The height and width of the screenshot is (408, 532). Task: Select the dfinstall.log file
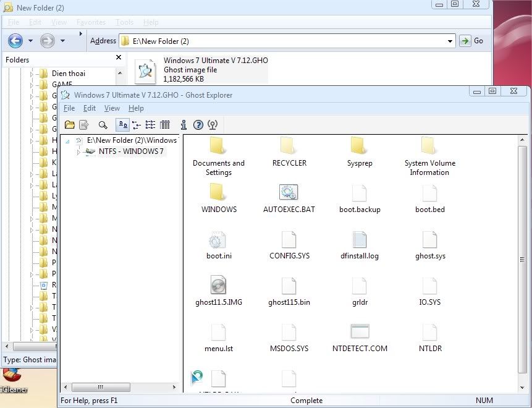(x=360, y=245)
